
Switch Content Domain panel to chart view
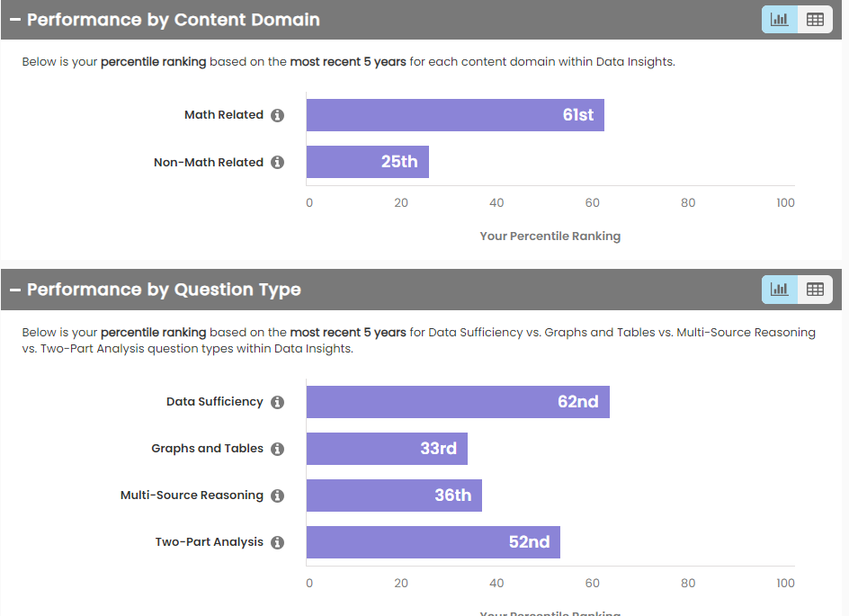point(780,20)
